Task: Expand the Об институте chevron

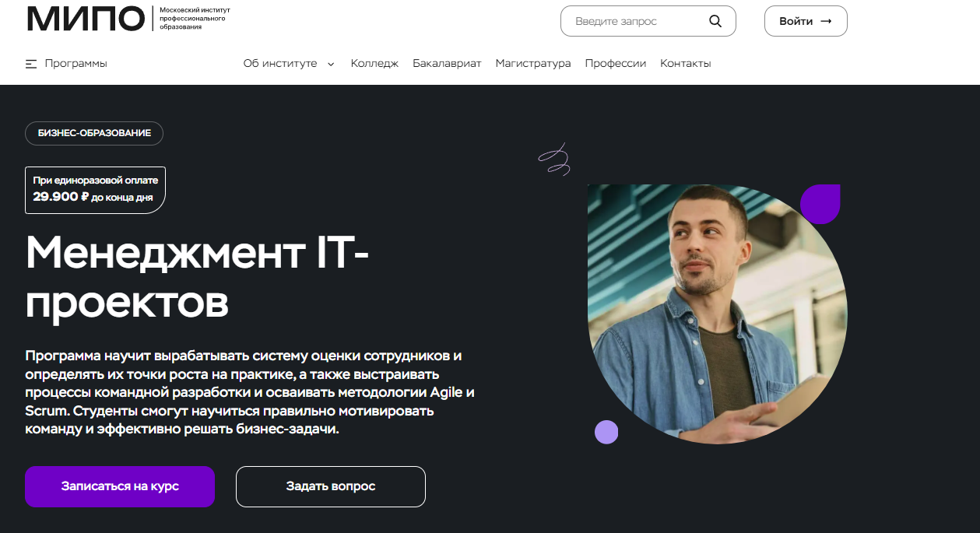Action: (331, 64)
